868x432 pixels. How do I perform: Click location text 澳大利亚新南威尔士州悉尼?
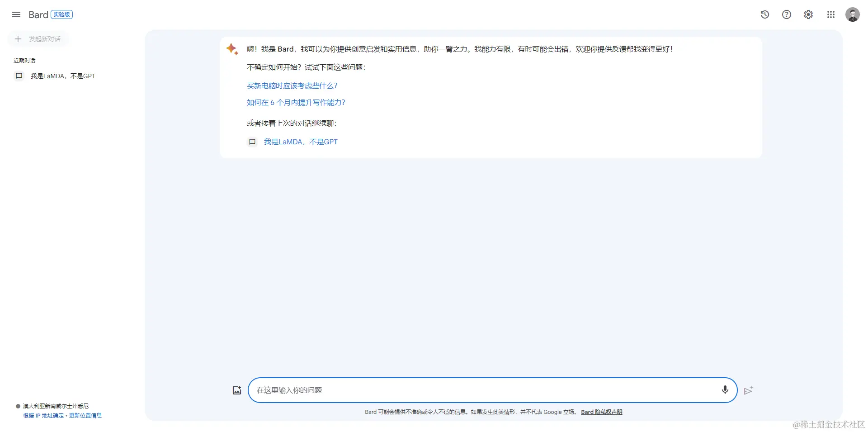tap(56, 406)
